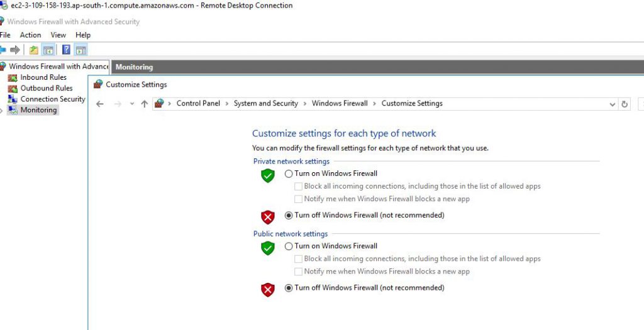The height and width of the screenshot is (330, 644).
Task: Open the Action menu
Action: coord(30,35)
